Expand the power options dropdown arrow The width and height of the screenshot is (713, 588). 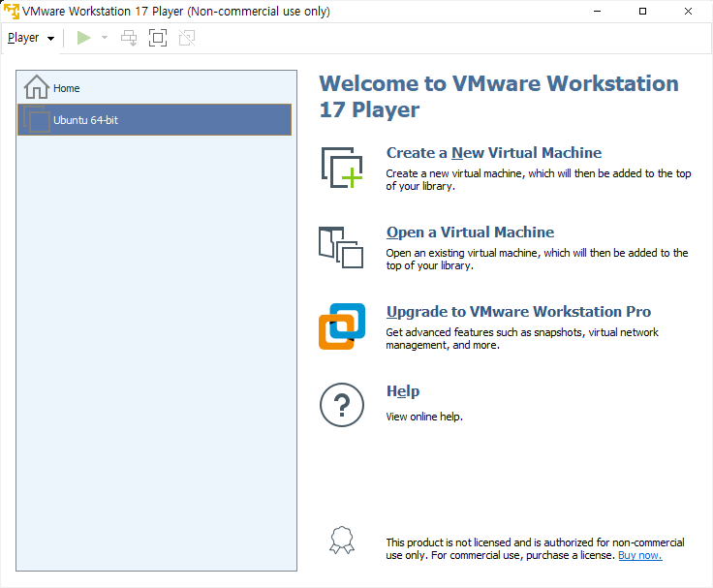click(105, 38)
